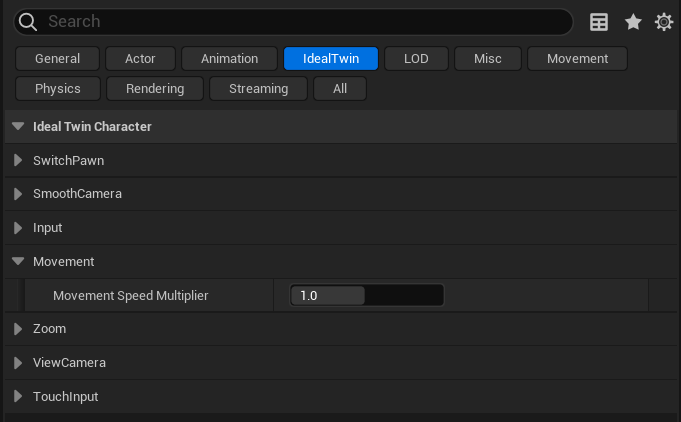Click the magnifier icon in search bar
681x422 pixels.
28,21
